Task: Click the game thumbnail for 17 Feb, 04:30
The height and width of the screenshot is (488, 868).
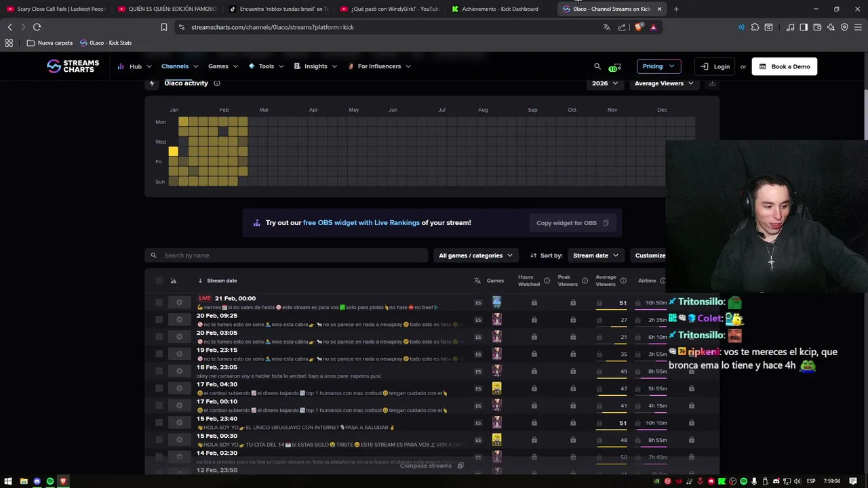Action: [x=496, y=388]
